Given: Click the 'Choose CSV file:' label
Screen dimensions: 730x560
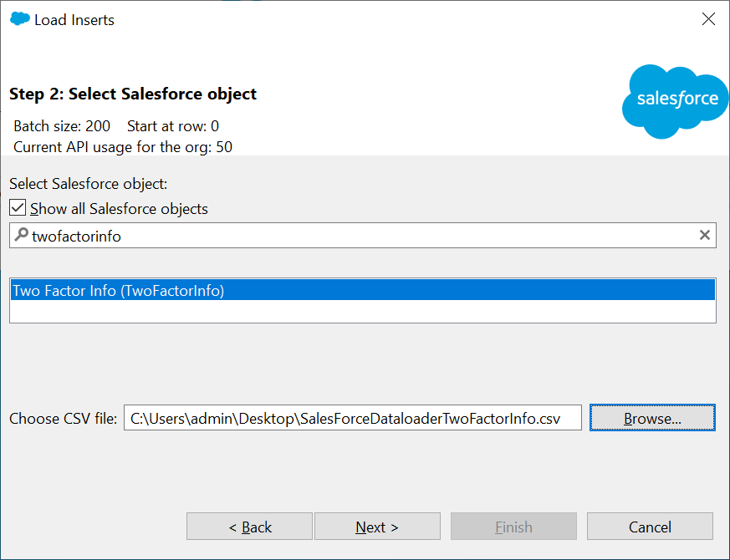Looking at the screenshot, I should tap(64, 419).
